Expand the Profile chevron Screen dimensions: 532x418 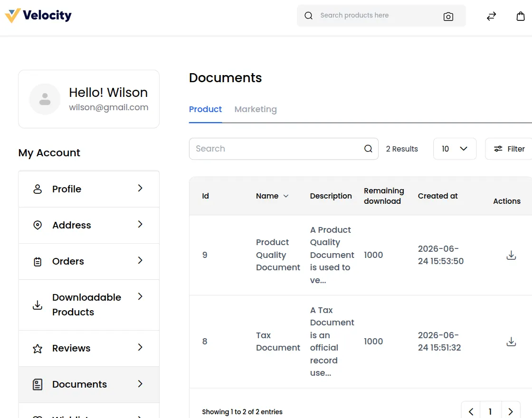pos(140,188)
